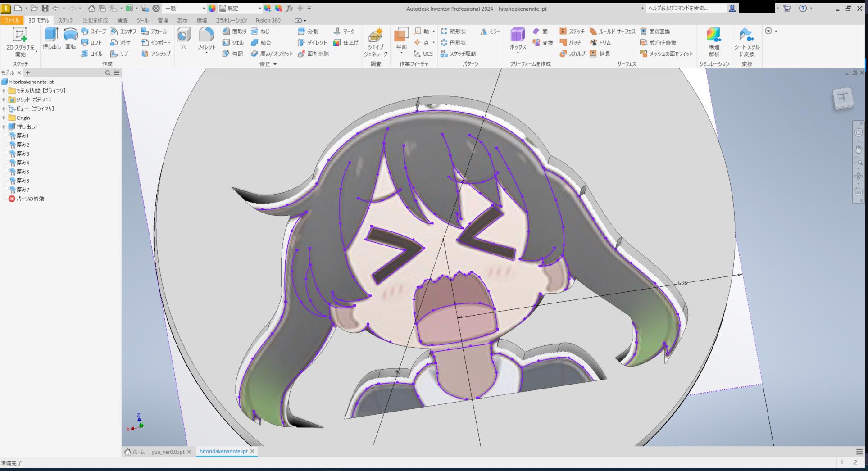Click the ダイレクト direct edit button

[x=312, y=42]
